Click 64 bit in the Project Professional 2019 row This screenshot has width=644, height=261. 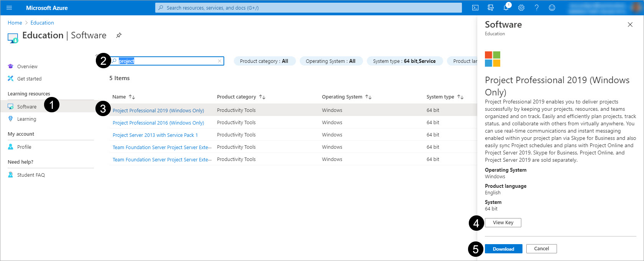[x=433, y=110]
